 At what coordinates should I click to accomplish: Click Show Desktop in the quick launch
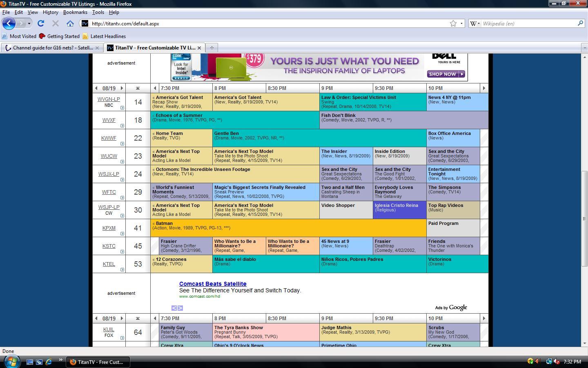coord(30,362)
